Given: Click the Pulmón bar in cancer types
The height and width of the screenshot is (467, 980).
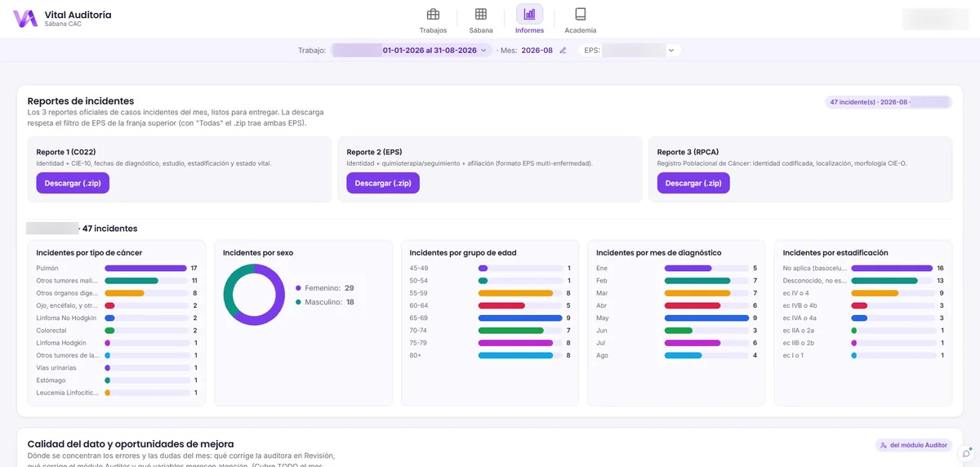Looking at the screenshot, I should 145,268.
